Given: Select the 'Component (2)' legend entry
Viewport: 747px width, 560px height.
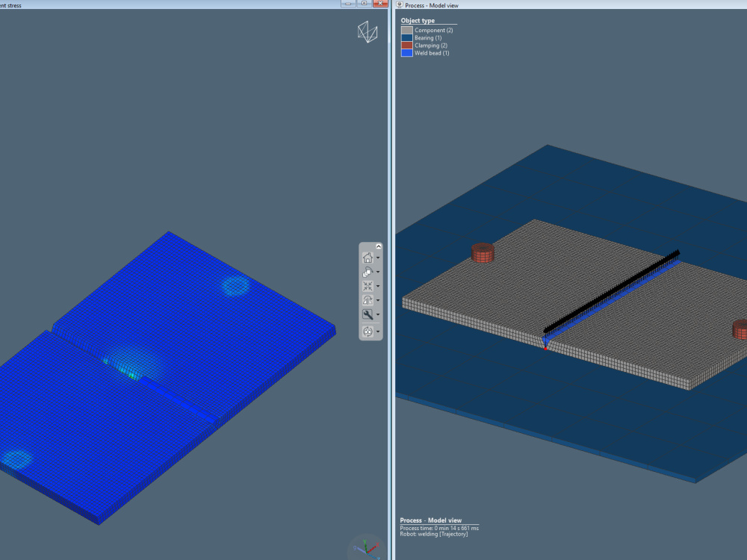Looking at the screenshot, I should (x=433, y=30).
